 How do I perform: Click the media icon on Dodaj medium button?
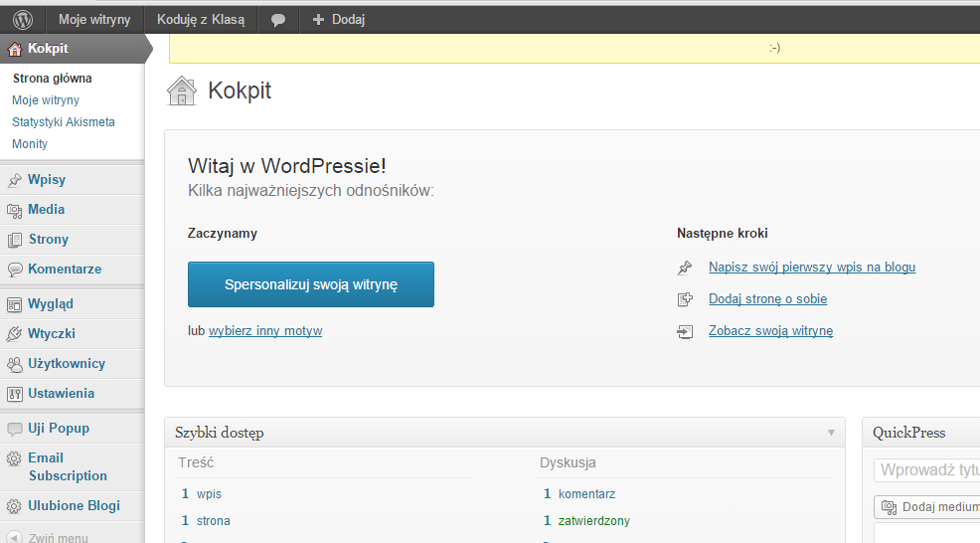(889, 507)
